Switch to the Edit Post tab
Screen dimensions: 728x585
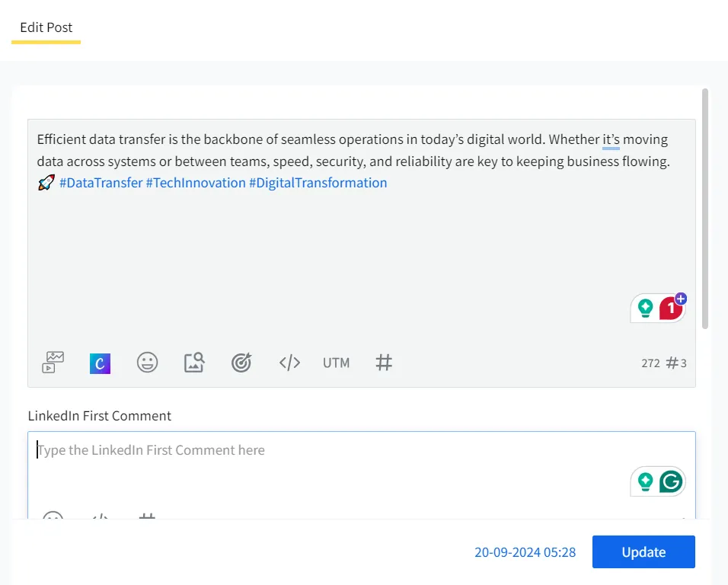tap(46, 27)
